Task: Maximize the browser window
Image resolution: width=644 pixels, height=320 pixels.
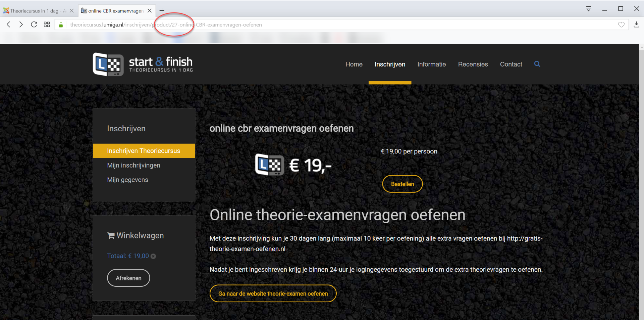Action: (x=621, y=9)
